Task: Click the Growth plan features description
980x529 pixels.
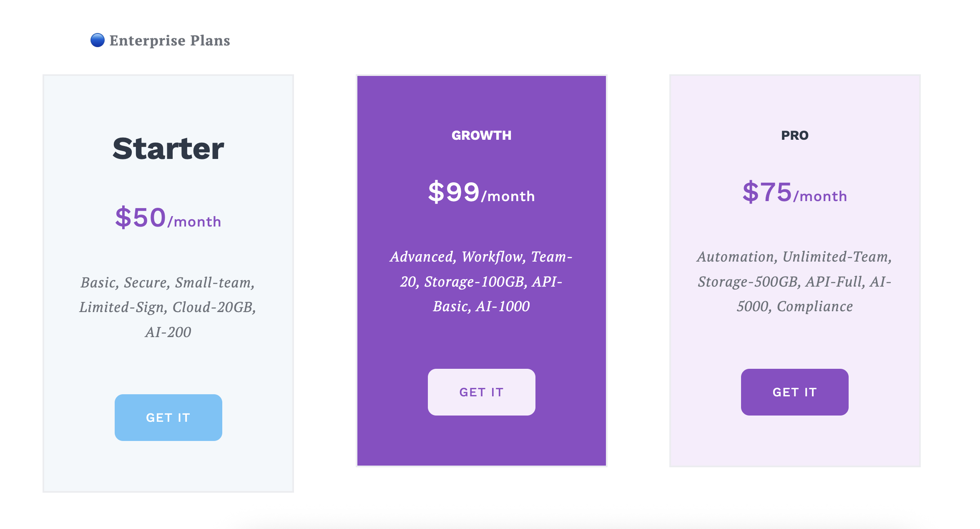Action: pyautogui.click(x=481, y=282)
